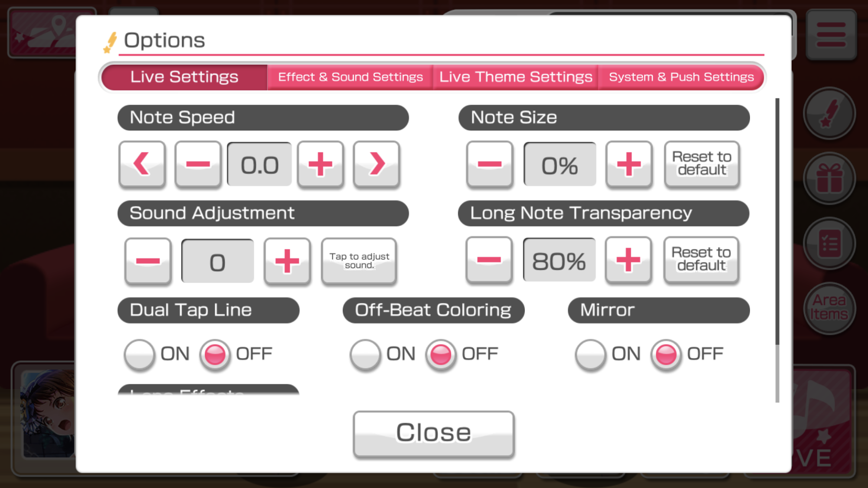
Task: Click sound adjustment decrement minus button
Action: point(148,260)
